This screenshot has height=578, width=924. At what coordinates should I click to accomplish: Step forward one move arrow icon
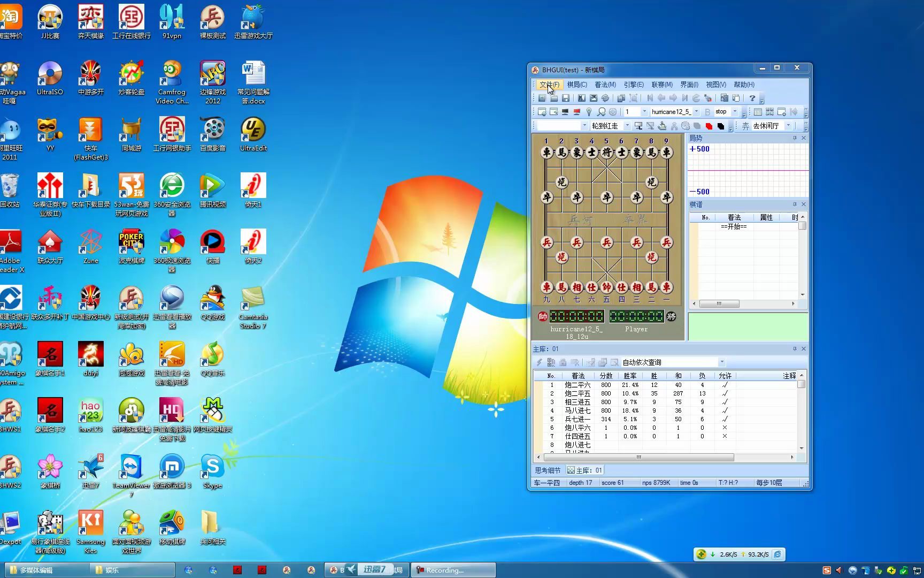pos(673,98)
